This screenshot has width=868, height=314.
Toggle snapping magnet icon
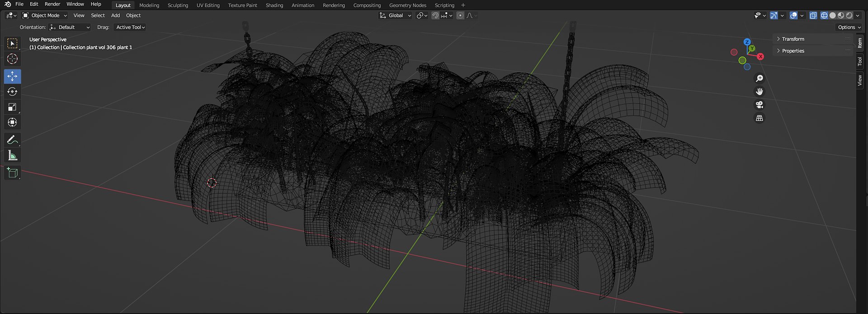(x=435, y=15)
